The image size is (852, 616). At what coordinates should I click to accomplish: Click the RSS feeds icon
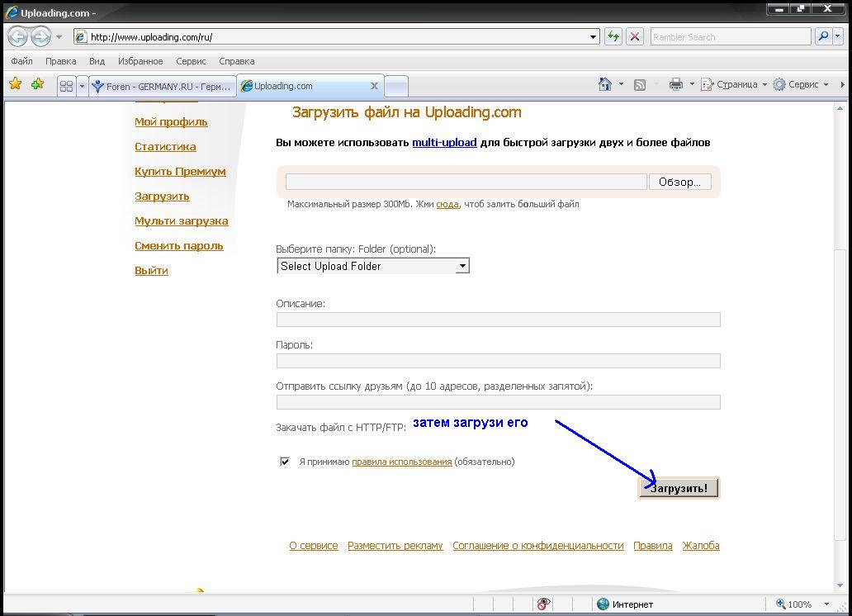[640, 84]
